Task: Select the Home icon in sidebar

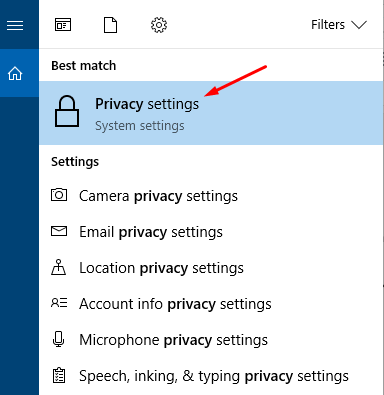Action: (x=15, y=73)
